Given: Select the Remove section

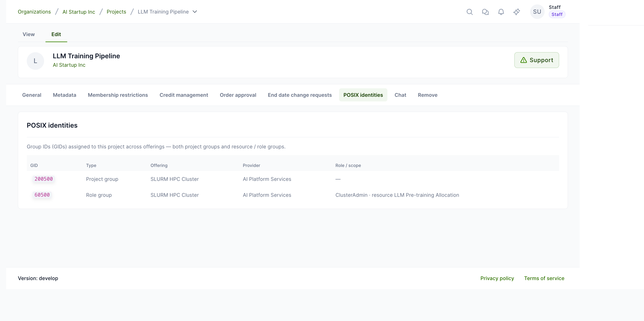Looking at the screenshot, I should [427, 95].
